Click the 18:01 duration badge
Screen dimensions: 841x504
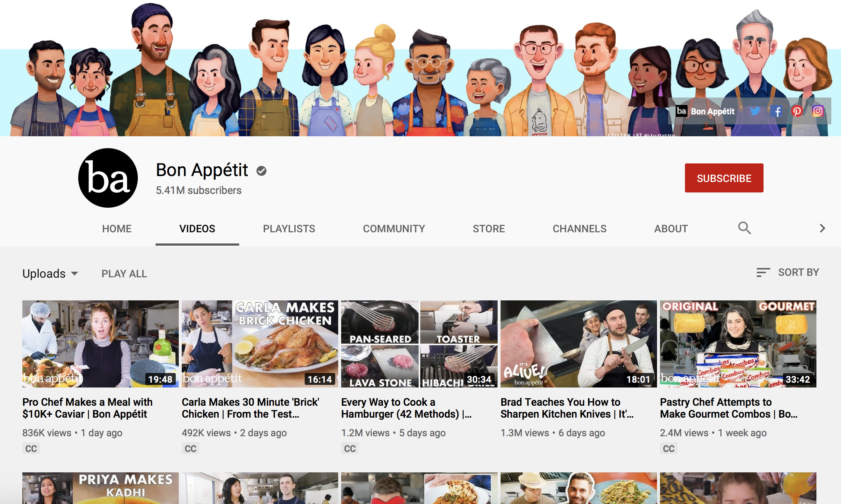coord(638,379)
